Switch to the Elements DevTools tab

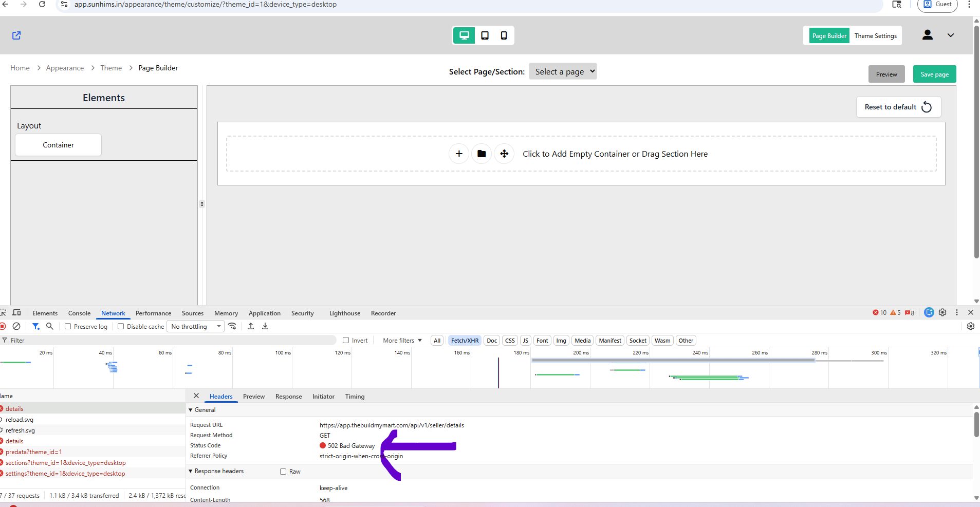45,313
